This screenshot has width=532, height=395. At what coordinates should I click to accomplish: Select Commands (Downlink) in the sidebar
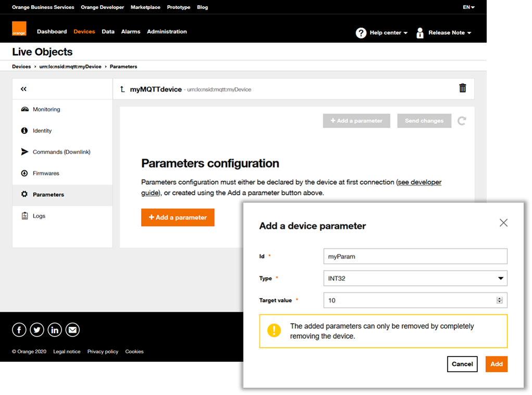click(62, 152)
